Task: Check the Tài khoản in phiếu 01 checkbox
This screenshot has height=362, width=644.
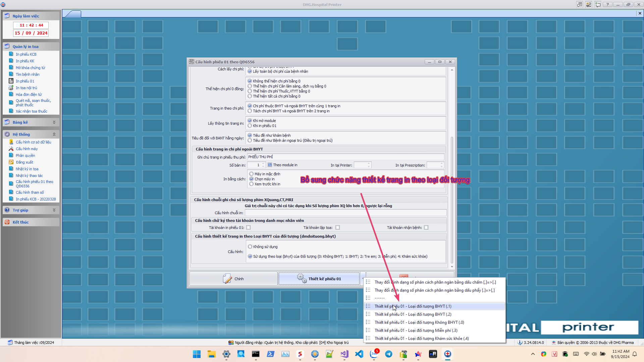Action: (249, 228)
